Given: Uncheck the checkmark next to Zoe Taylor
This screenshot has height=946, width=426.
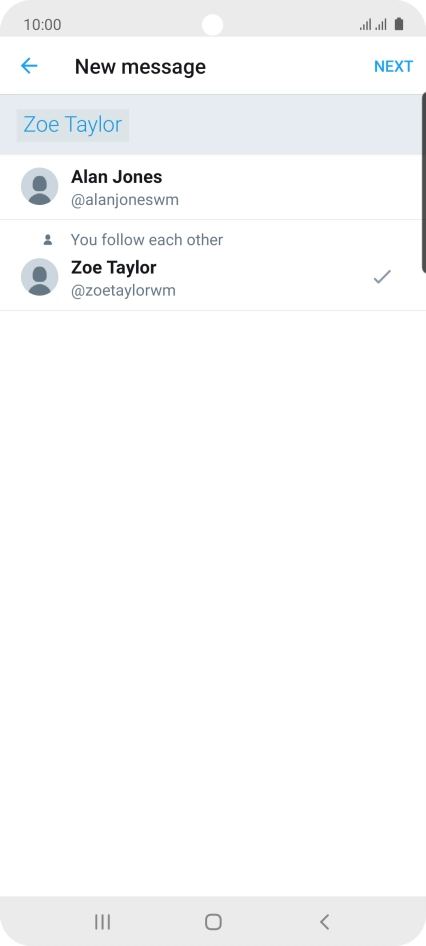Looking at the screenshot, I should pos(383,277).
